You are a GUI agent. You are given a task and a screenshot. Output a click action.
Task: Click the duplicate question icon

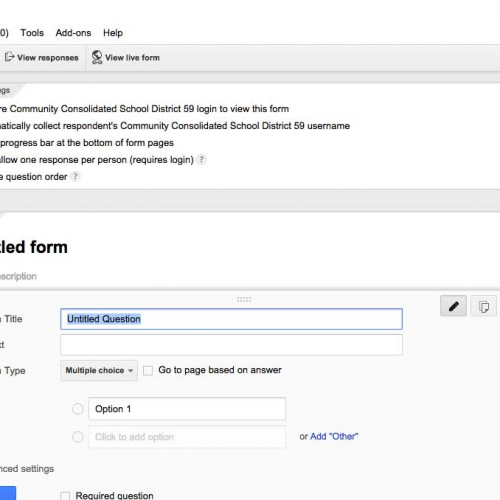pos(484,306)
